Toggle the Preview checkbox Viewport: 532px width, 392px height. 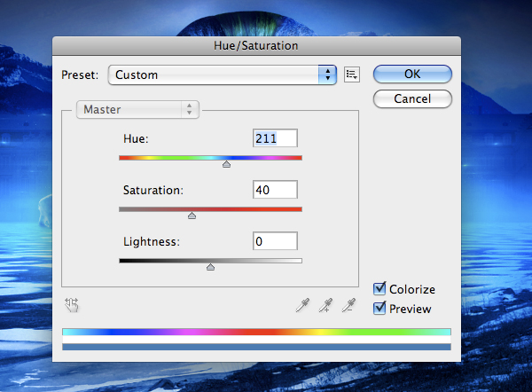click(x=379, y=308)
